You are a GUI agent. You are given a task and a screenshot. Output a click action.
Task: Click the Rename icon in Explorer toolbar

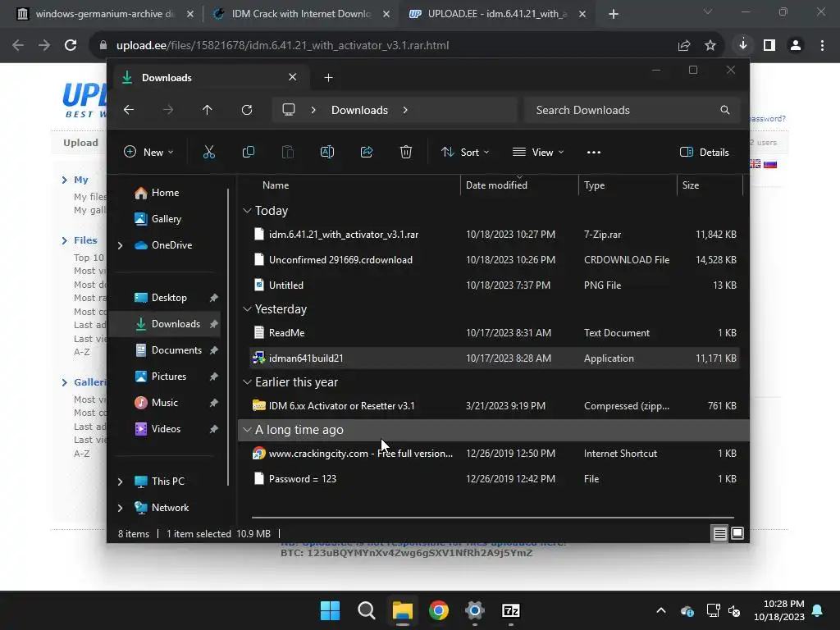point(326,152)
